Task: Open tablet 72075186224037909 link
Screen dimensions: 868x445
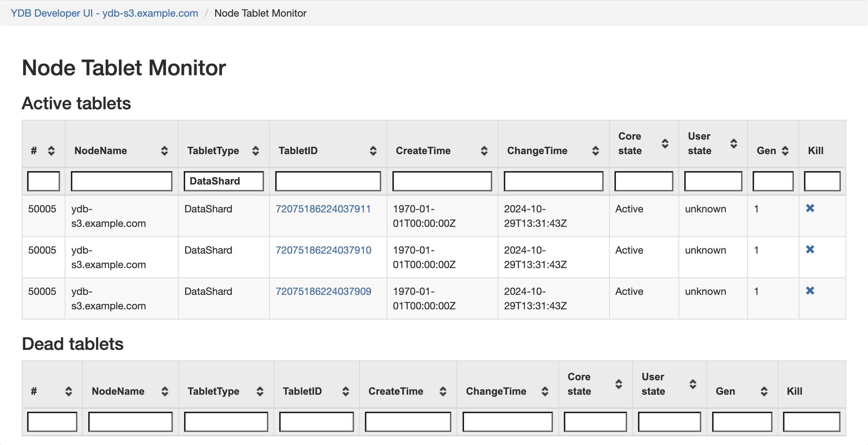Action: tap(323, 291)
